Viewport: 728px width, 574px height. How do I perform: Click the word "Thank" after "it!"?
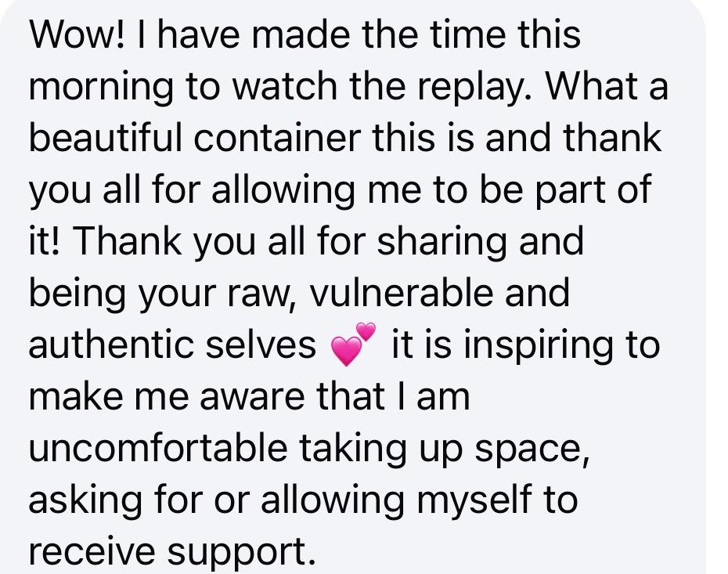(x=128, y=241)
